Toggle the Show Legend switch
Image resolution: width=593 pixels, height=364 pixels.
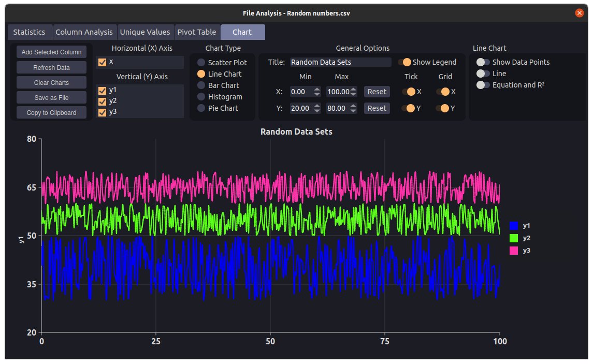point(404,62)
